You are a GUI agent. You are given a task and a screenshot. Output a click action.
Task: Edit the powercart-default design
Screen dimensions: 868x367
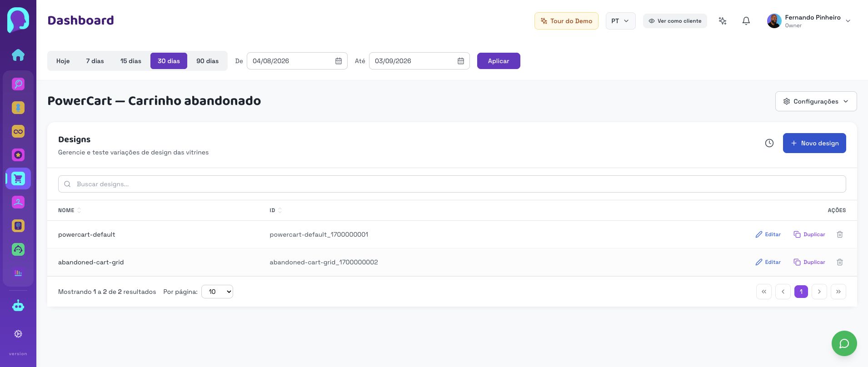click(x=768, y=234)
